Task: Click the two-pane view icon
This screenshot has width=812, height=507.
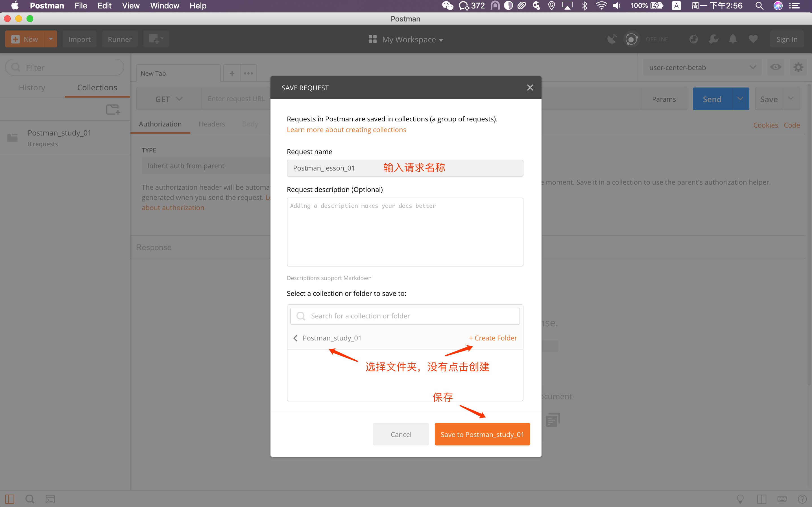Action: (761, 499)
